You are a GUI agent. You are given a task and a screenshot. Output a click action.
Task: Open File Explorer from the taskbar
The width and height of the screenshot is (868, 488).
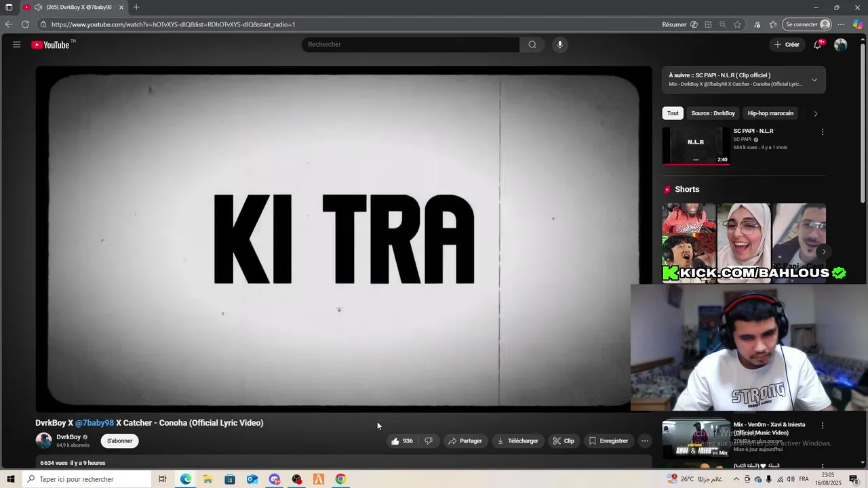(x=208, y=479)
